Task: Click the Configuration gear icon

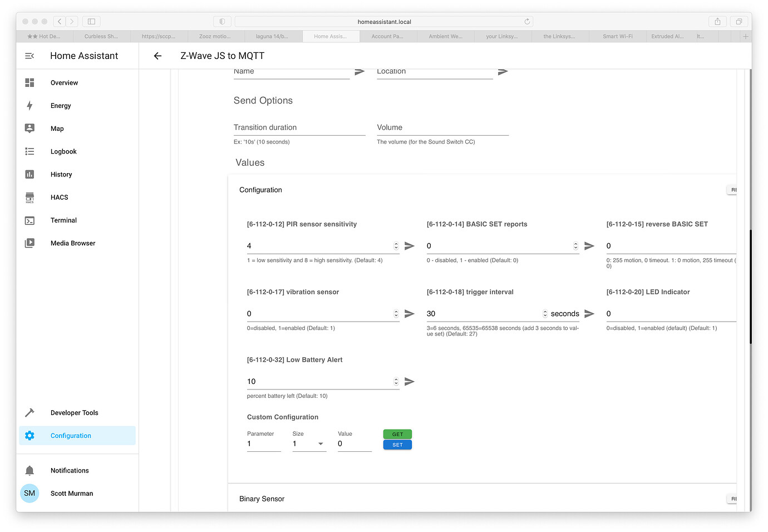Action: [29, 436]
